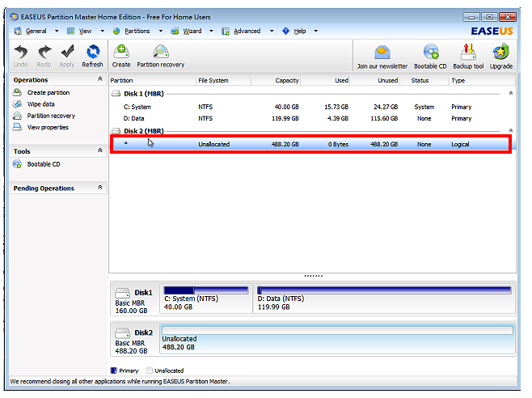
Task: Refresh the disk list
Action: (93, 52)
